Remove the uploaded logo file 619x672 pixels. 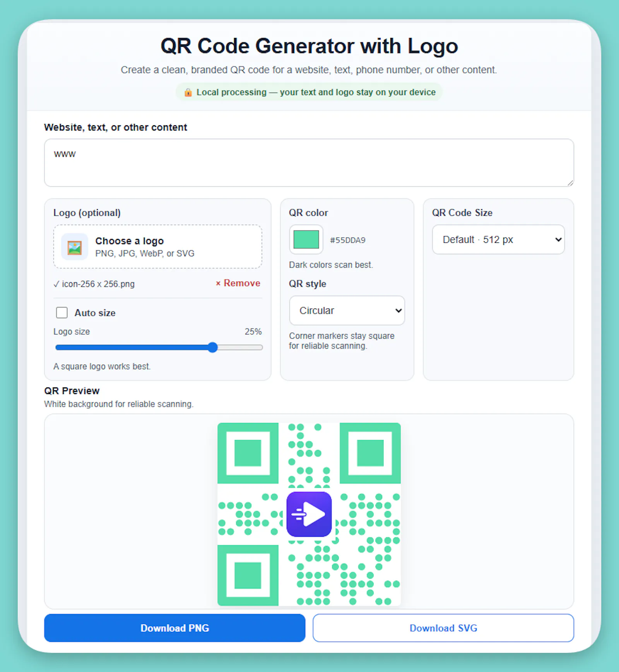click(238, 283)
